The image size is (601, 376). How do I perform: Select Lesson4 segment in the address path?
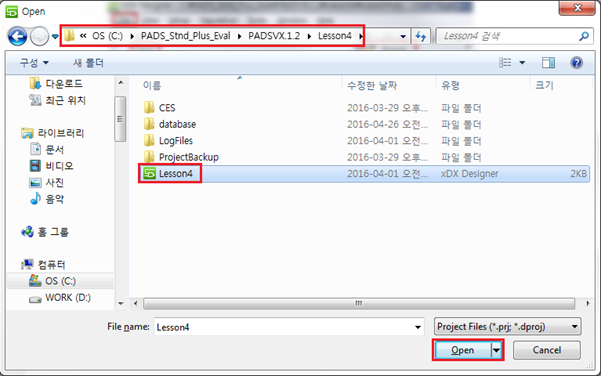pyautogui.click(x=335, y=36)
